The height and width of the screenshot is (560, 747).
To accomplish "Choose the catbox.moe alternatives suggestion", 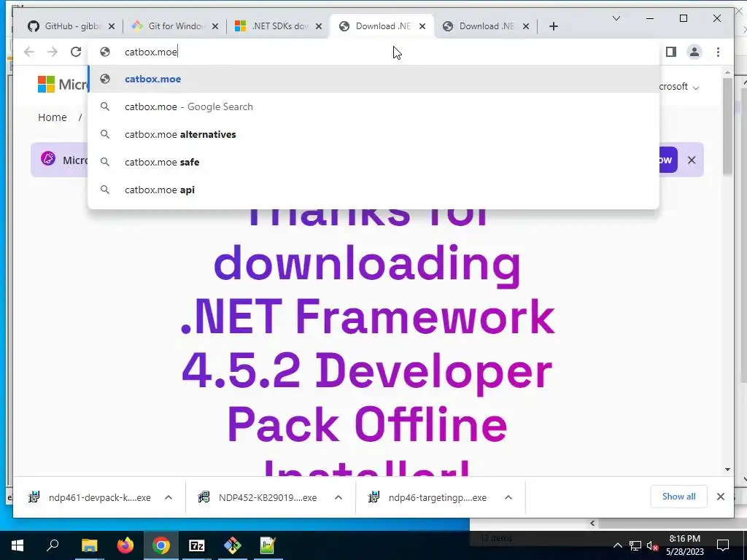I will pyautogui.click(x=373, y=134).
